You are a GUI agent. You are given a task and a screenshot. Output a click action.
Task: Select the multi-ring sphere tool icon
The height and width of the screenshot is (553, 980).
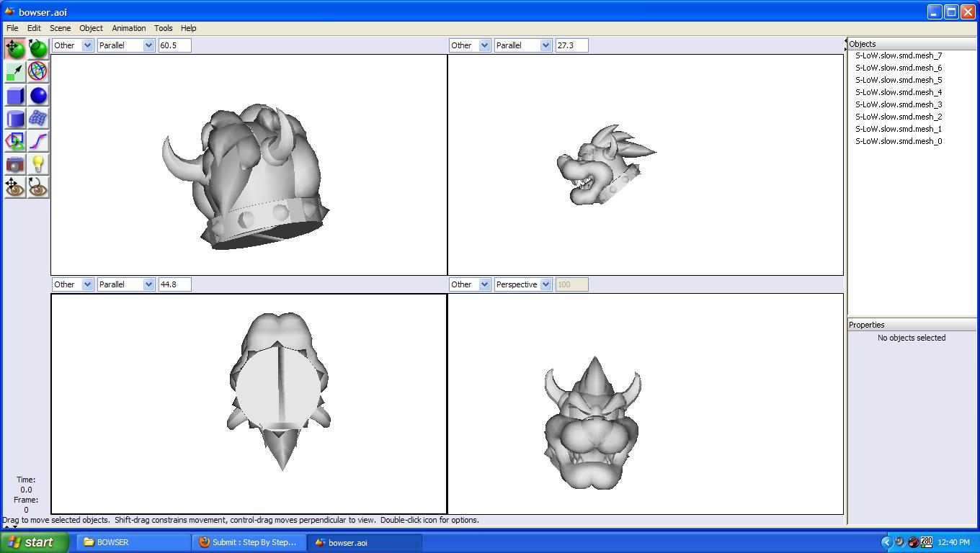[x=38, y=72]
